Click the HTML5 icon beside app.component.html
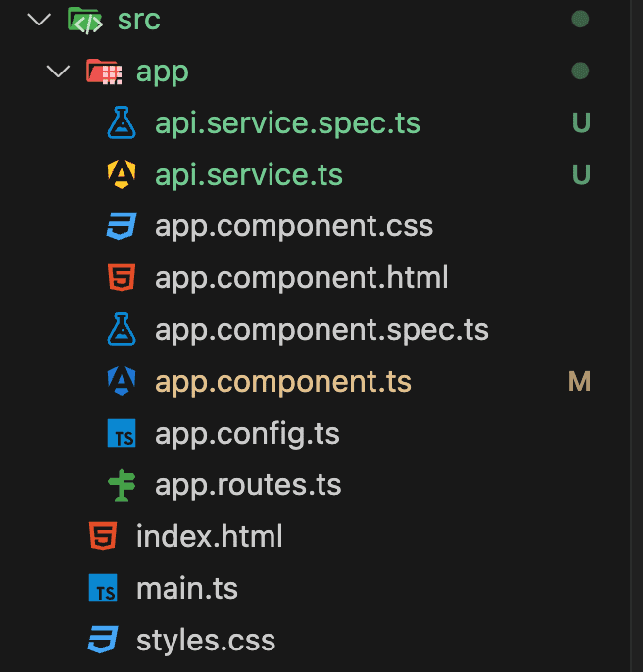This screenshot has height=672, width=643. [121, 279]
